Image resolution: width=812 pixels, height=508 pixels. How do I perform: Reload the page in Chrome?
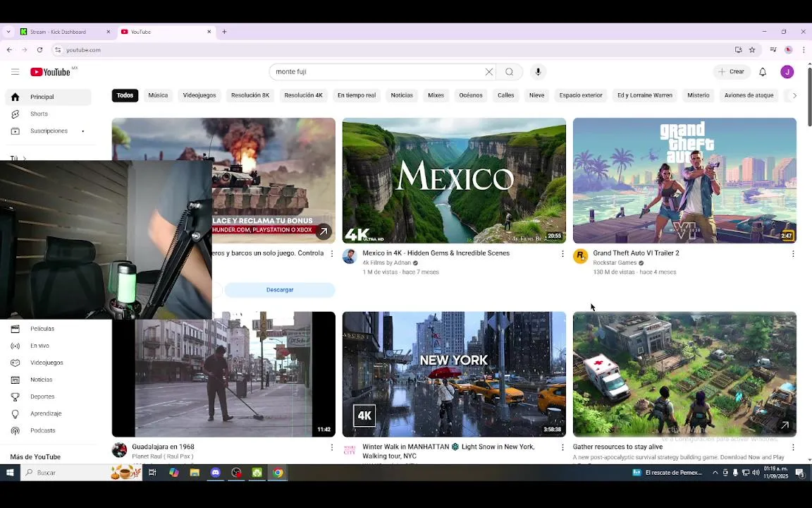tap(40, 50)
